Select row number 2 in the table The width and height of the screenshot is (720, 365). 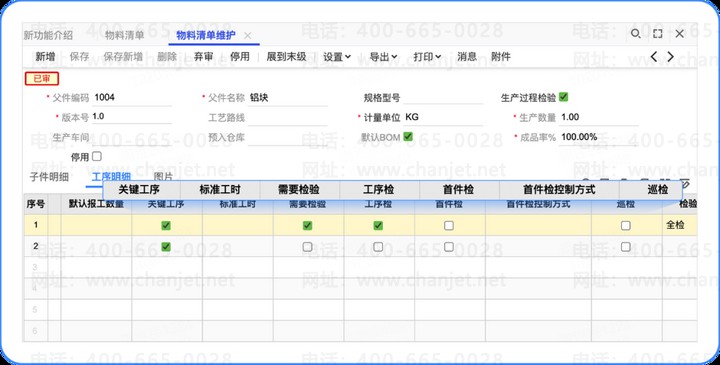(35, 246)
